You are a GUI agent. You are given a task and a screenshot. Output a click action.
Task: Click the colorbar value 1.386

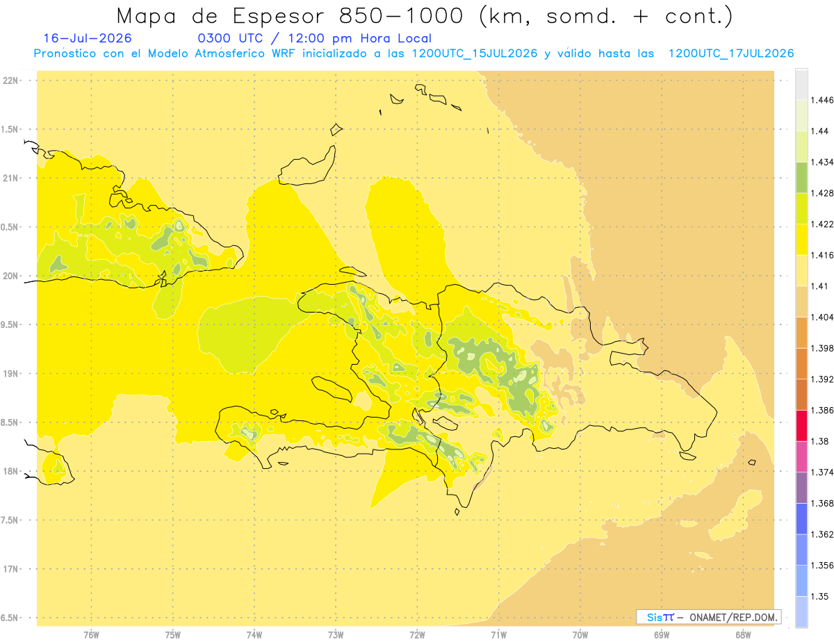(824, 410)
